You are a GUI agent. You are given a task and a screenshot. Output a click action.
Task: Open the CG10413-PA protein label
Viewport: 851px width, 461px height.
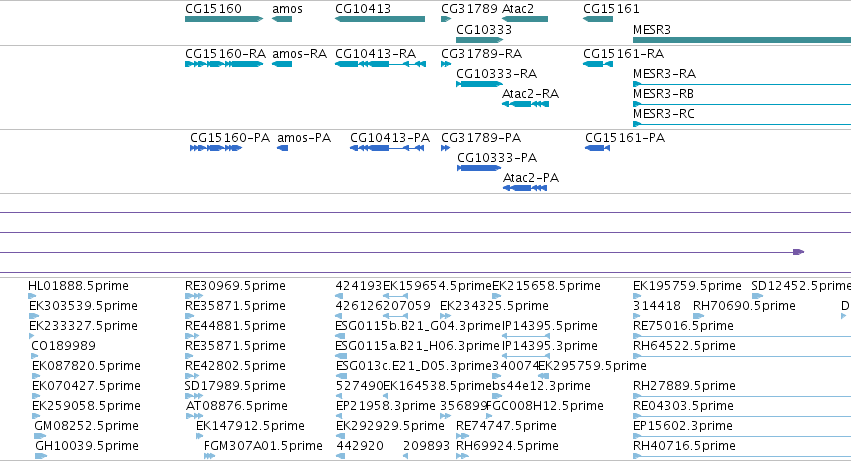(390, 138)
